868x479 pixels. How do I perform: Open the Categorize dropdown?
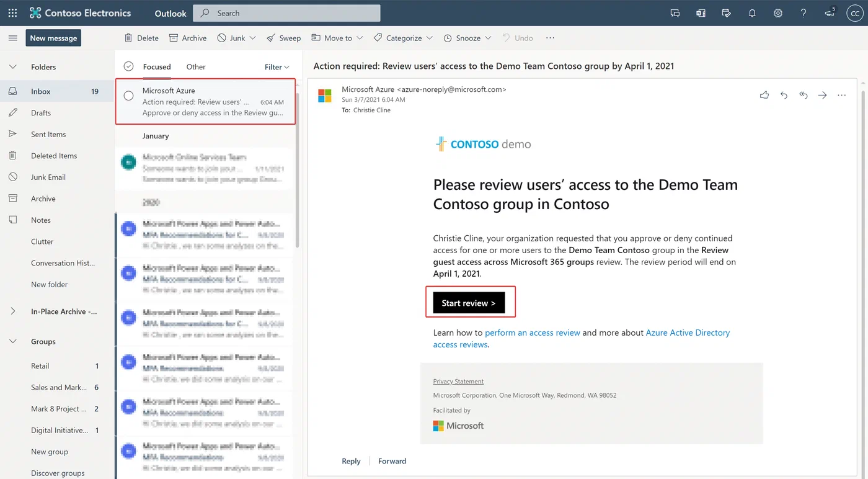(403, 38)
